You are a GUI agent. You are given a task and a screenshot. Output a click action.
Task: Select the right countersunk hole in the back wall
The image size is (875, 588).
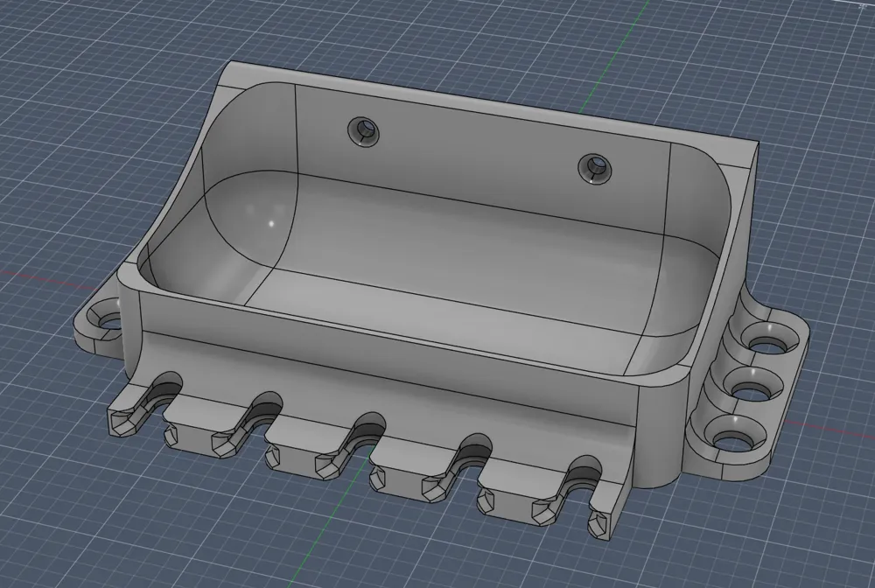pyautogui.click(x=595, y=168)
